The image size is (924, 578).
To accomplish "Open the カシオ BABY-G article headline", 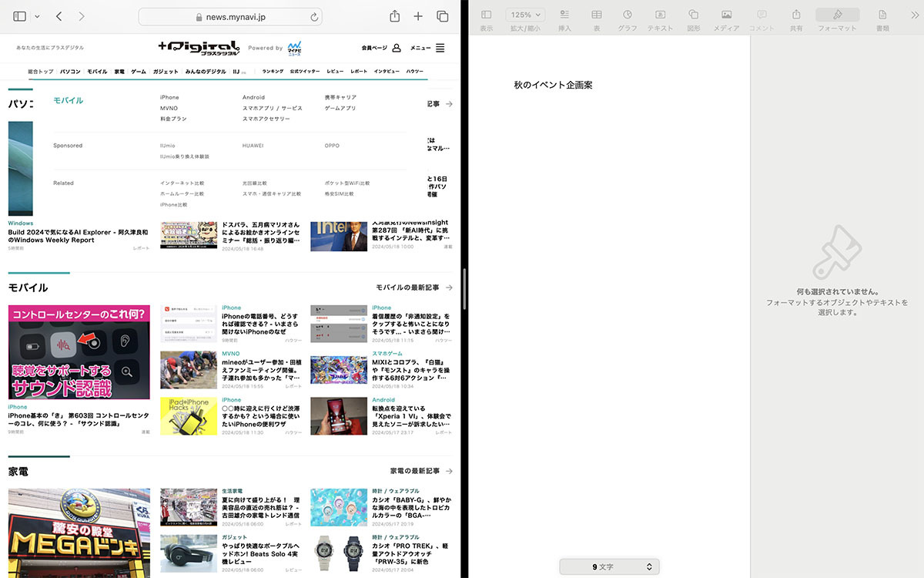I will [412, 509].
